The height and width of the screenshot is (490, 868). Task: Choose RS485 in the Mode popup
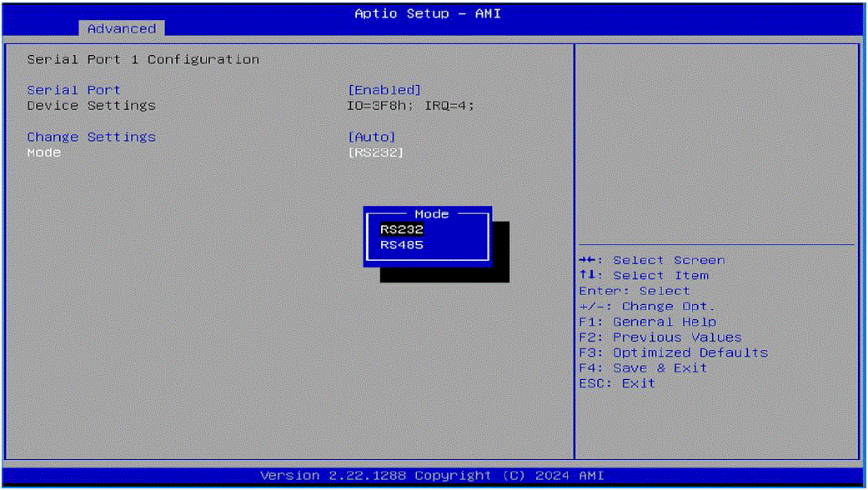coord(402,244)
